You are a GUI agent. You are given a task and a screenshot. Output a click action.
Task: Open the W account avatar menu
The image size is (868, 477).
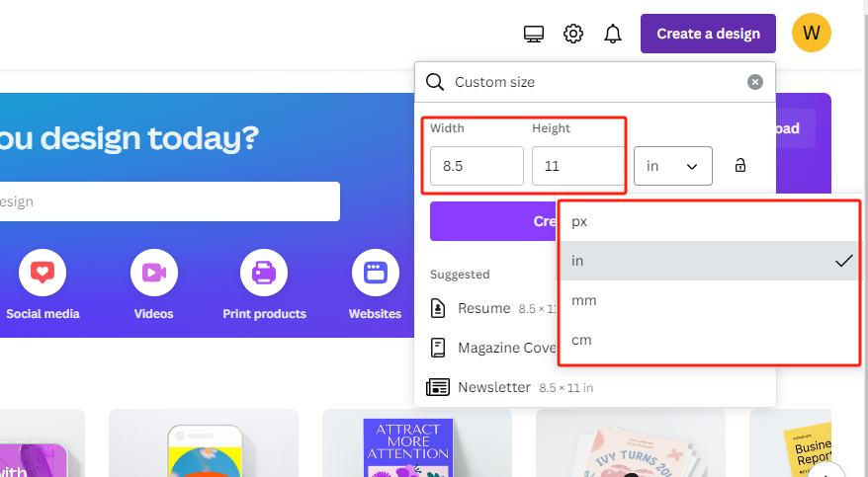pos(811,34)
